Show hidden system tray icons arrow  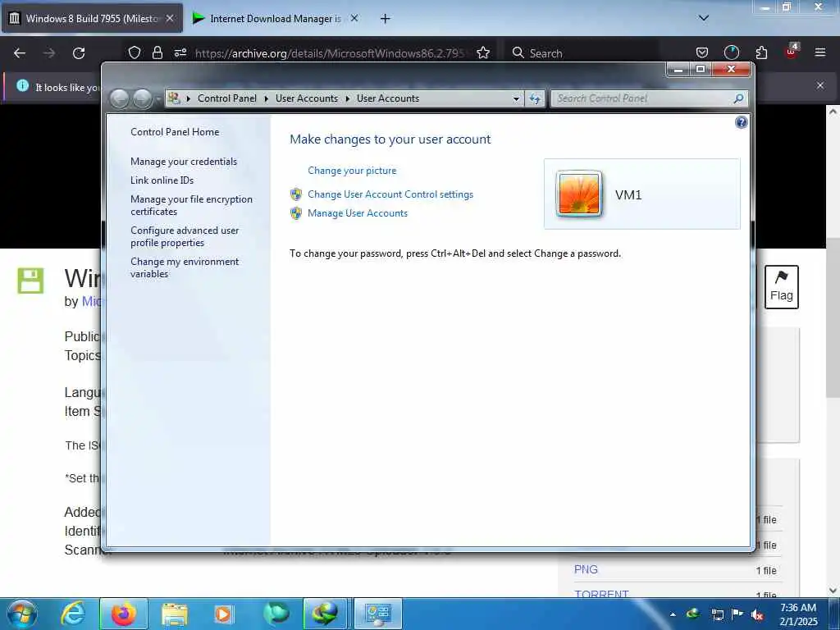coord(673,614)
